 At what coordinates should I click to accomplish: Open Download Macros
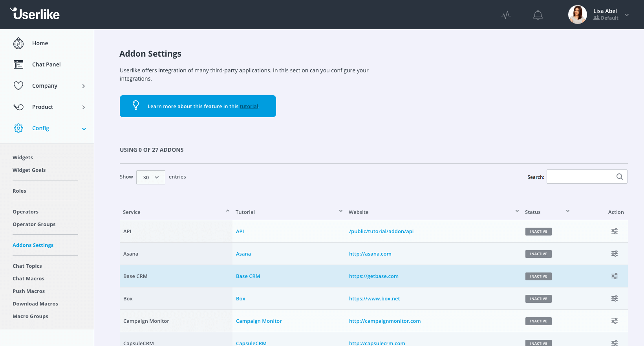(35, 304)
